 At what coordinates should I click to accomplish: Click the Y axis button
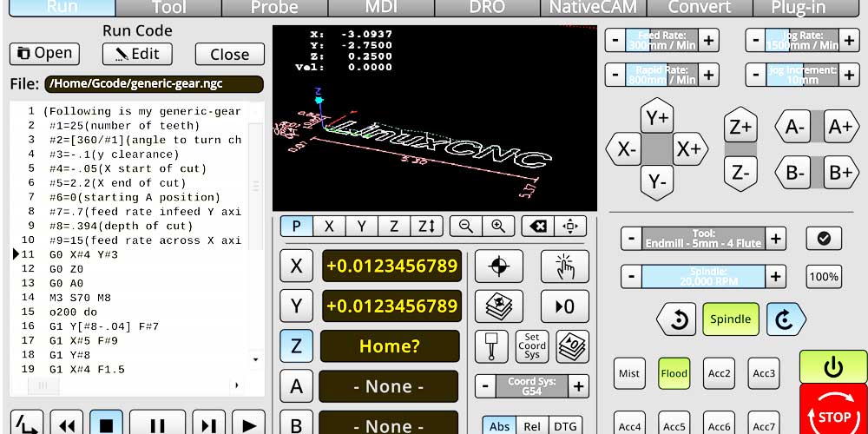point(296,306)
